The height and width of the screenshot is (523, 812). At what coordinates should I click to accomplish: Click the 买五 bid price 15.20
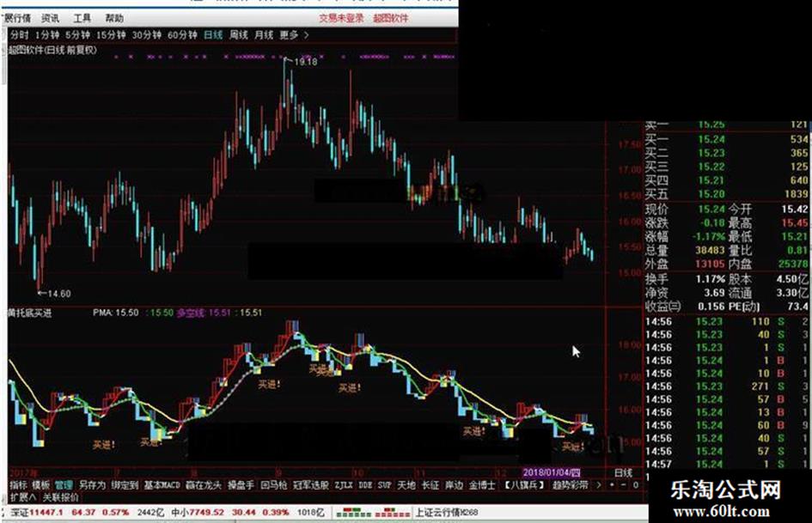(711, 194)
